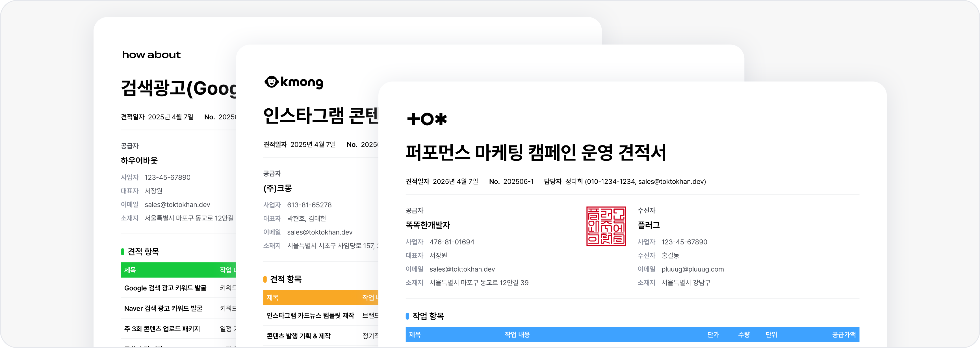The width and height of the screenshot is (980, 348).
Task: Click the blue marker beside 작업 항목
Action: click(x=407, y=316)
